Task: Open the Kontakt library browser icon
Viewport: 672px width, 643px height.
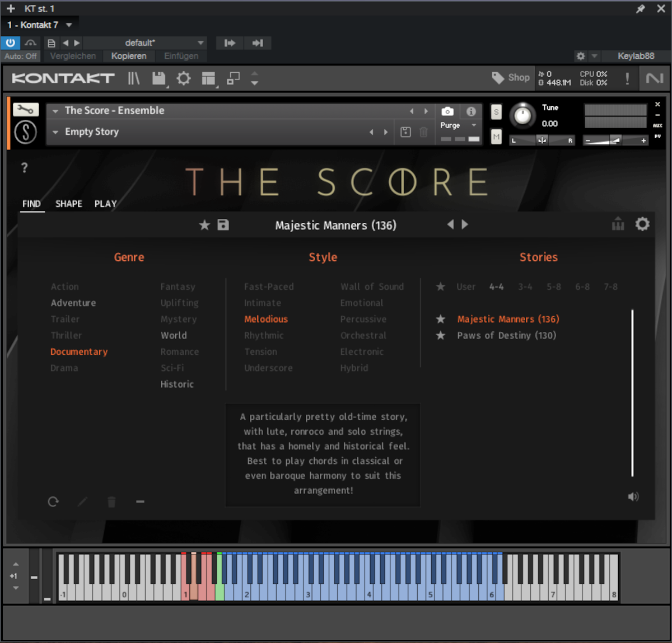Action: pos(133,78)
